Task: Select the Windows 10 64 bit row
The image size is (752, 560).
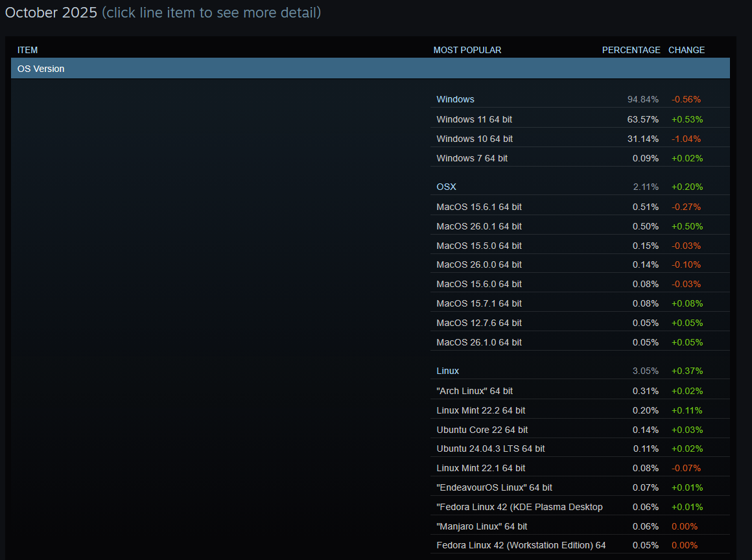Action: click(x=580, y=139)
